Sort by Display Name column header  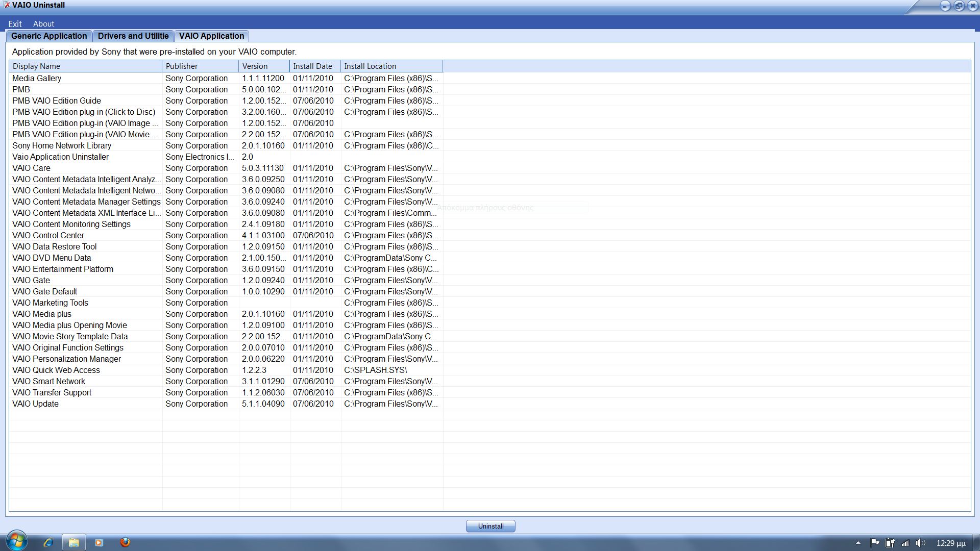(x=85, y=66)
